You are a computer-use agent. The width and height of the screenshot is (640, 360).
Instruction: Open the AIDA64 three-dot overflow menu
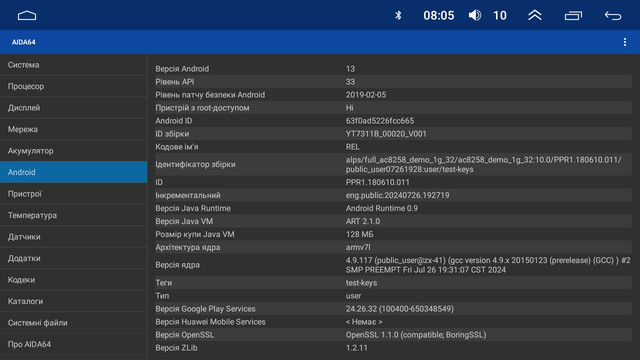(625, 42)
